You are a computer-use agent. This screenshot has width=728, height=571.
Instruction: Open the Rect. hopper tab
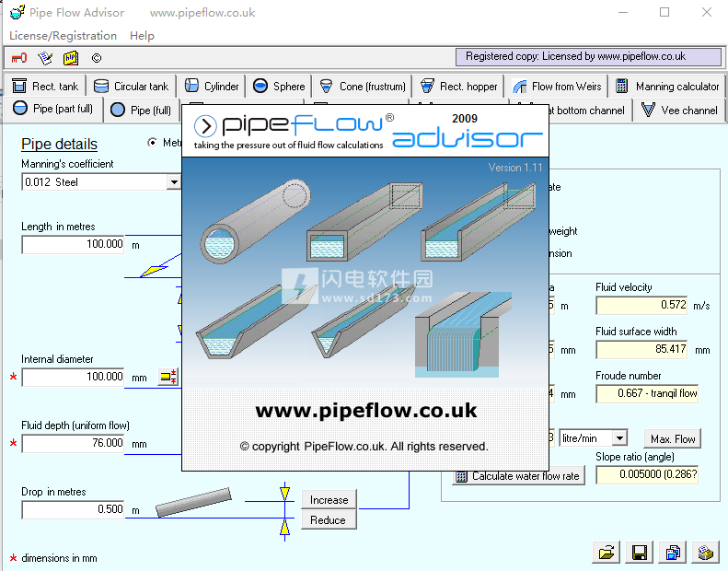[458, 86]
